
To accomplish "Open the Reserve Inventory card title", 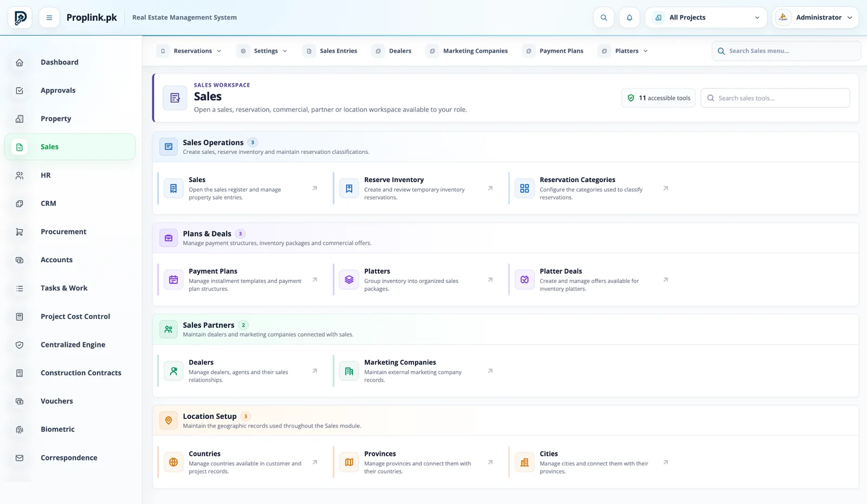I will pyautogui.click(x=394, y=180).
